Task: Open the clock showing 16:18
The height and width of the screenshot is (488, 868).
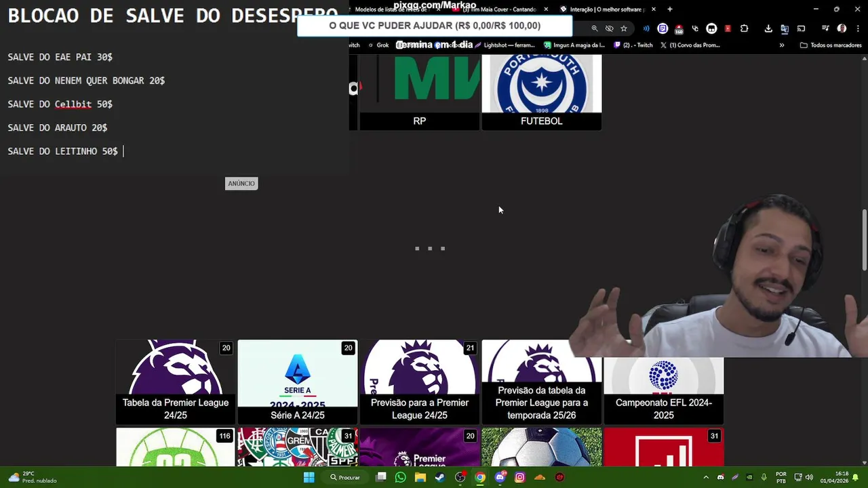Action: tap(834, 477)
